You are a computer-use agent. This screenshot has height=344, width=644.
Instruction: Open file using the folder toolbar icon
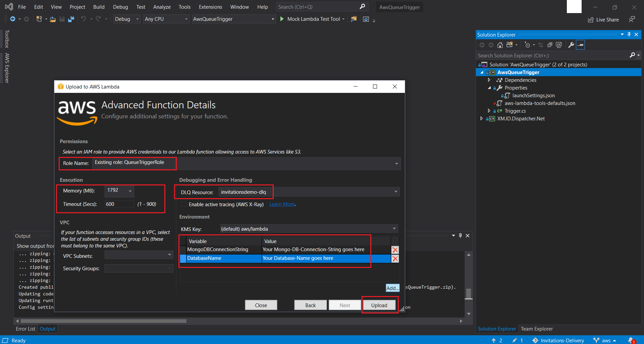(x=53, y=19)
